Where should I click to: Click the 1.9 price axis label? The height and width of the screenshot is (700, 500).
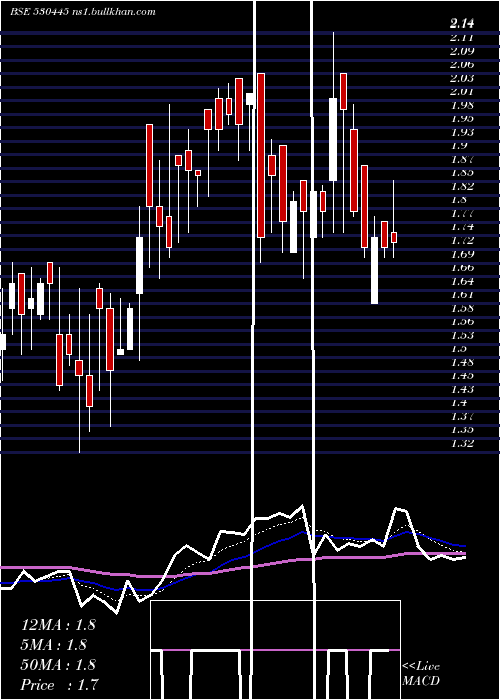[x=458, y=146]
